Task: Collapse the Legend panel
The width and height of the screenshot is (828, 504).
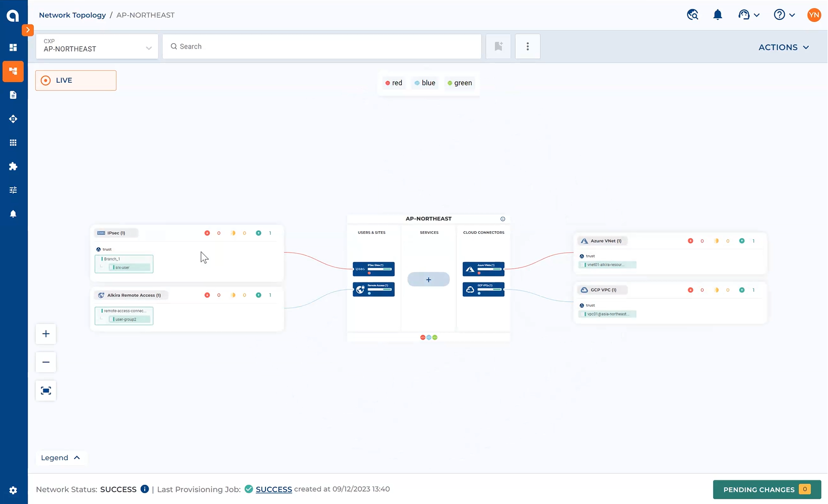Action: [60, 458]
